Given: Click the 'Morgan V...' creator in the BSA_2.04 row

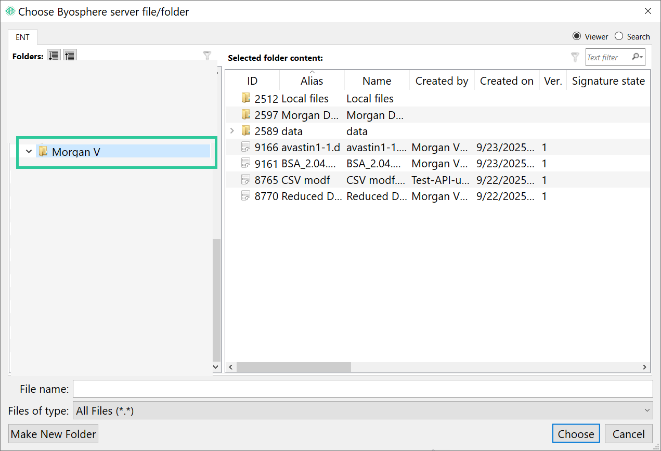Looking at the screenshot, I should coord(439,164).
